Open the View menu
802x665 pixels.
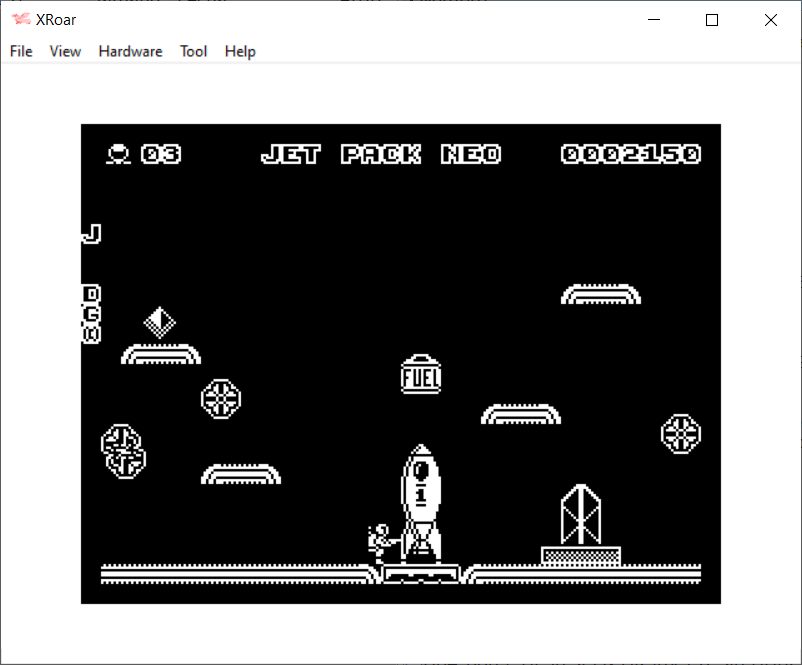[x=65, y=51]
